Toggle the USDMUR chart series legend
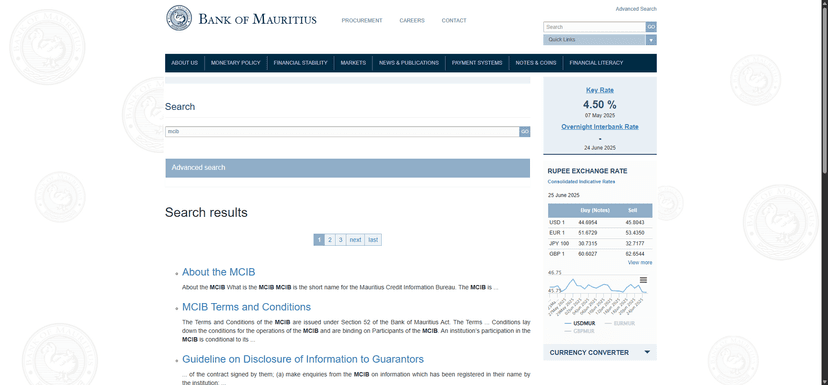The image size is (828, 385). [x=580, y=323]
